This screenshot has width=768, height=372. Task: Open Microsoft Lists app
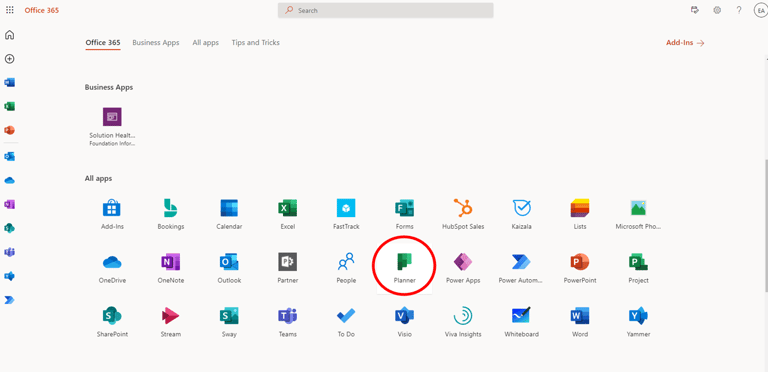click(x=580, y=214)
